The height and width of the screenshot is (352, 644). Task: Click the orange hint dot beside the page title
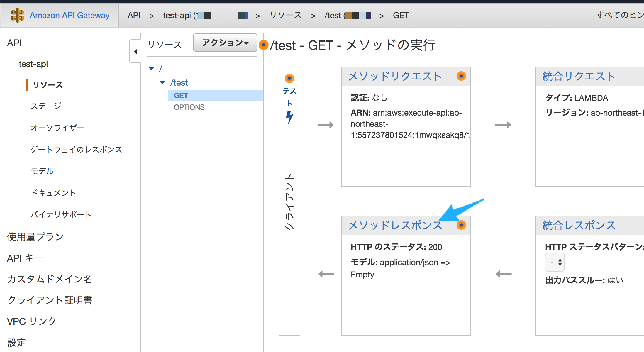264,45
